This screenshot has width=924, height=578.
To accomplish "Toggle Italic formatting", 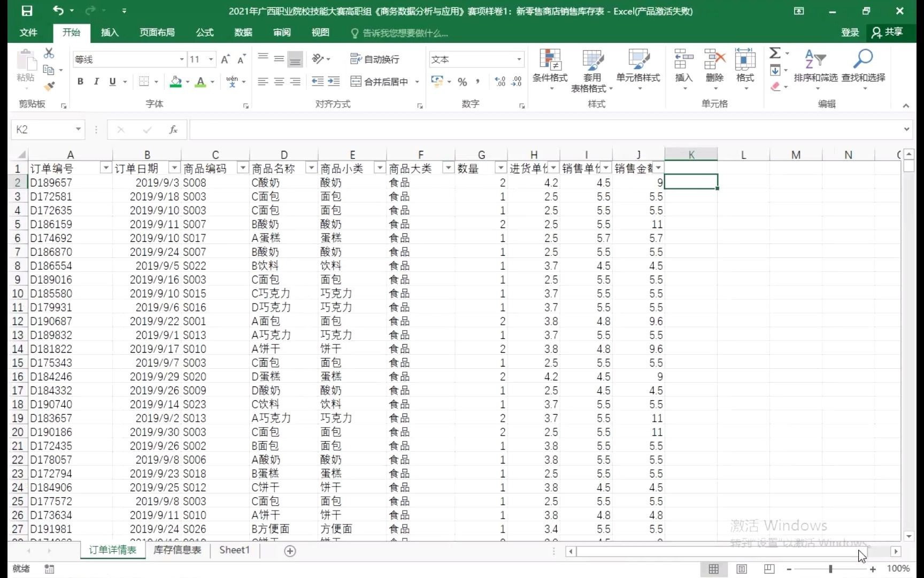I will (x=96, y=81).
